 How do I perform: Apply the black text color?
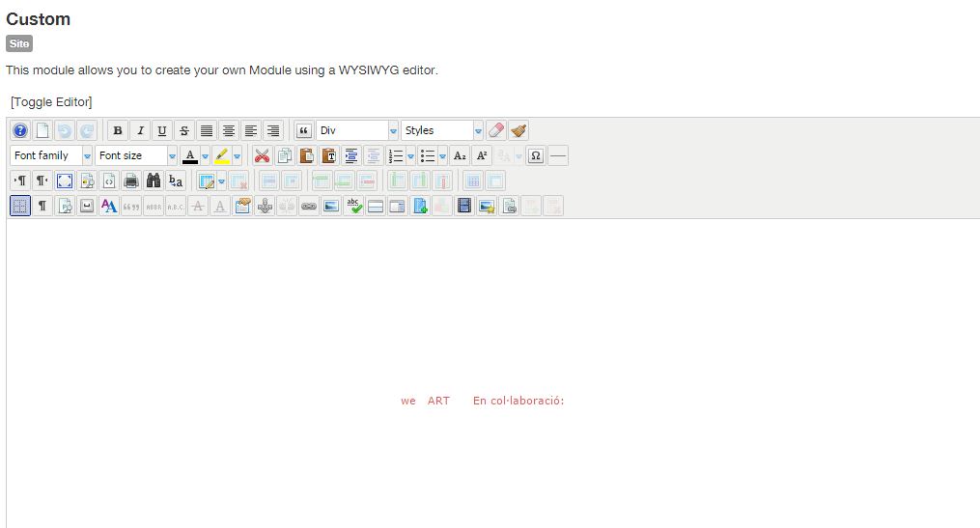coord(190,155)
